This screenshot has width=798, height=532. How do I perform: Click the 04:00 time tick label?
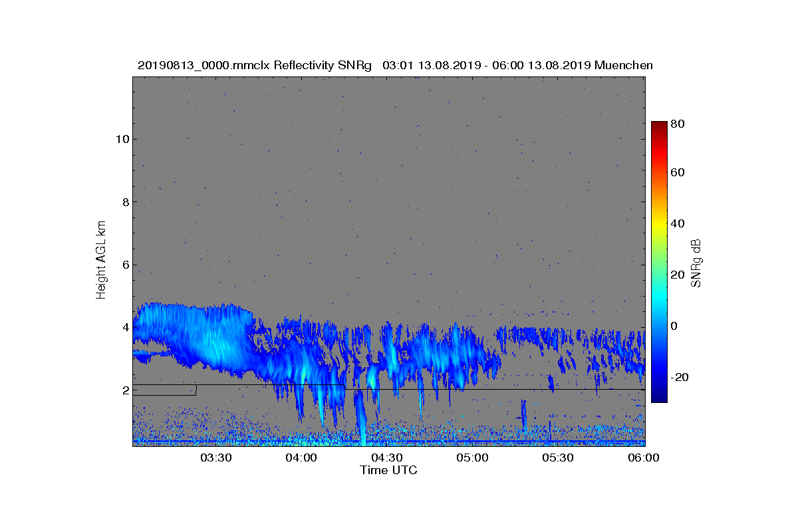301,458
